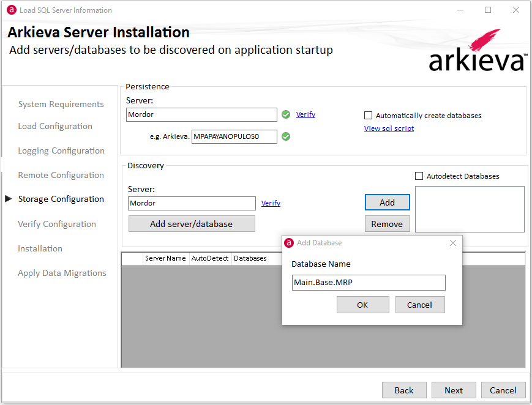Image resolution: width=532 pixels, height=405 pixels.
Task: Click the Server Name column header
Action: tap(165, 258)
